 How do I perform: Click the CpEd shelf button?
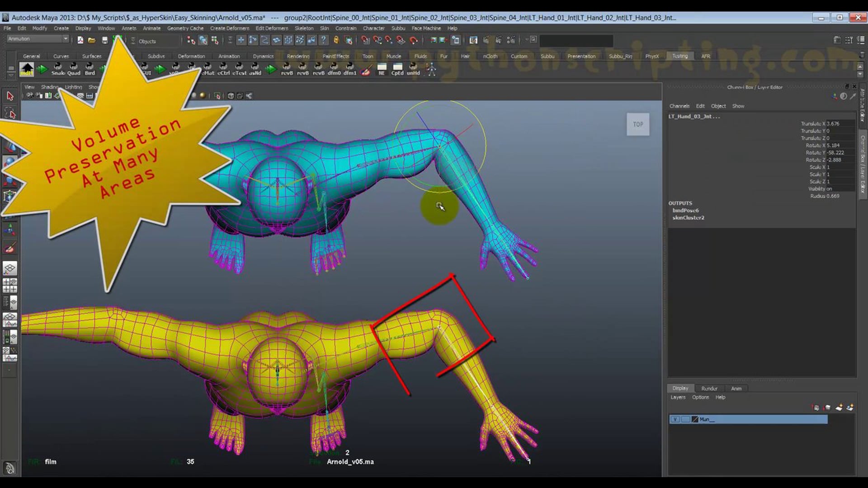coord(397,69)
